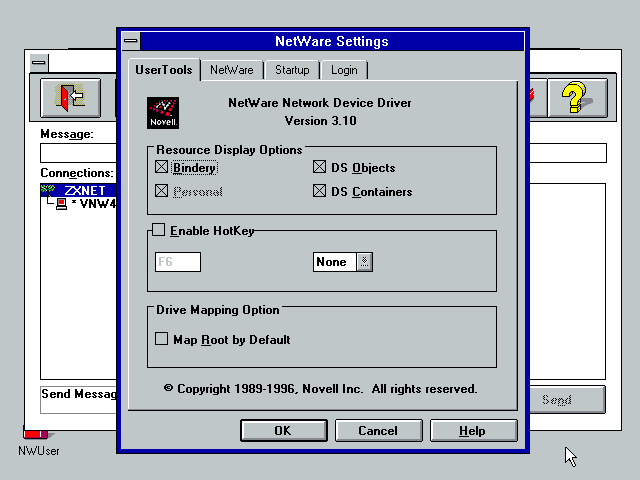Open the background window's system menu box
The image size is (640, 480).
tap(39, 63)
